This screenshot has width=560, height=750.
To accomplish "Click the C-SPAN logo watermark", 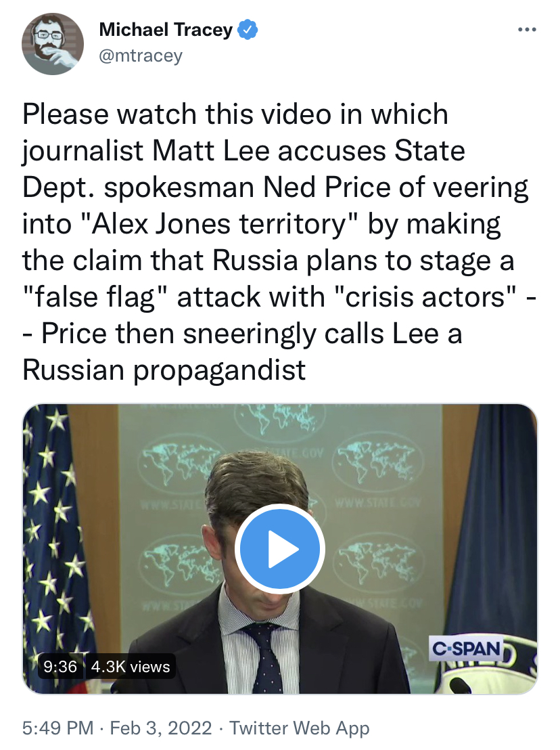I will click(x=466, y=648).
